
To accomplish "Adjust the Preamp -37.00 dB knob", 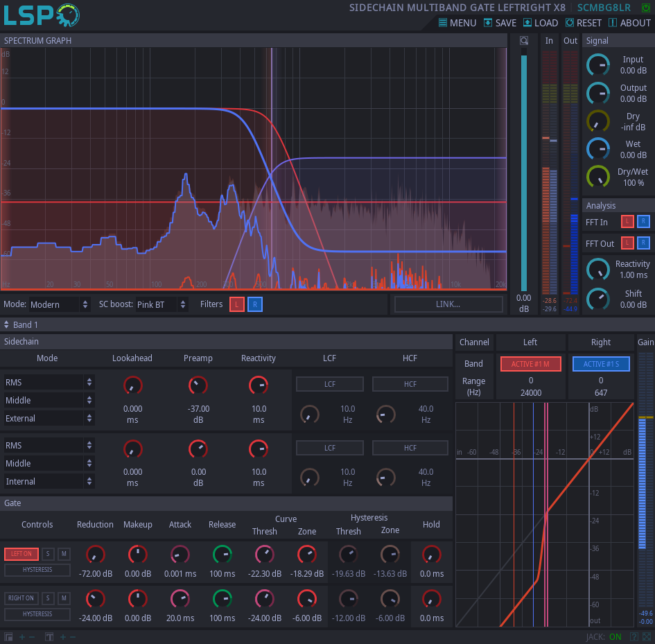I will coord(198,385).
